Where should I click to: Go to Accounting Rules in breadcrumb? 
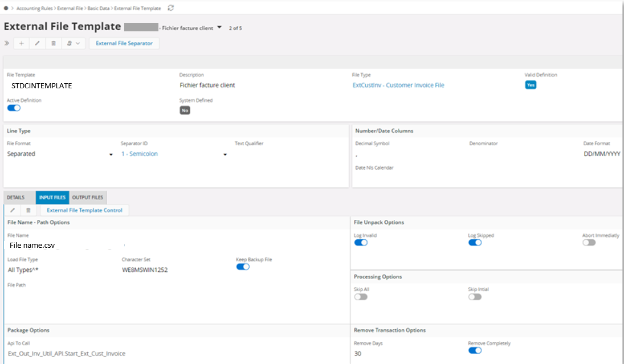pos(34,9)
